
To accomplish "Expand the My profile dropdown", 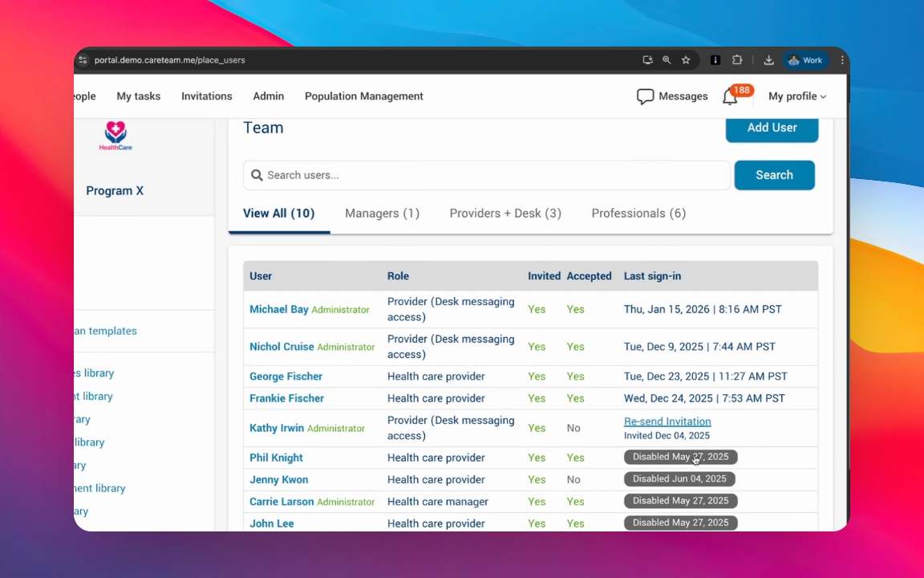I will pos(796,96).
